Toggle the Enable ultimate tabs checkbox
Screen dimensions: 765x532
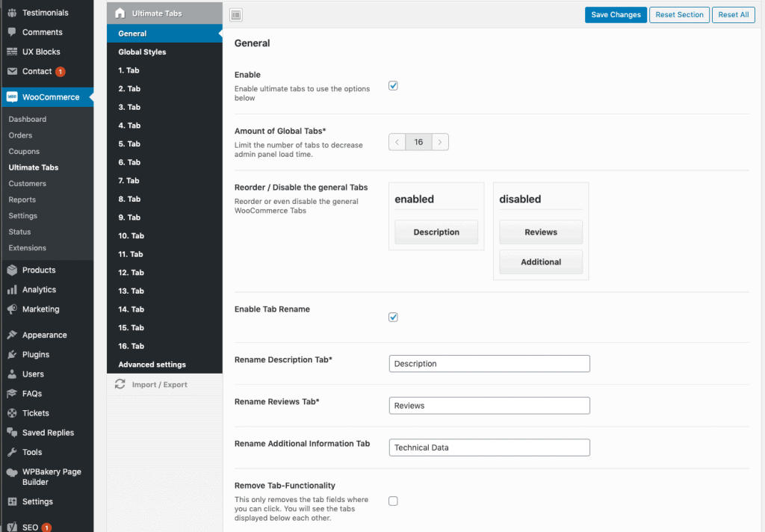click(x=393, y=86)
